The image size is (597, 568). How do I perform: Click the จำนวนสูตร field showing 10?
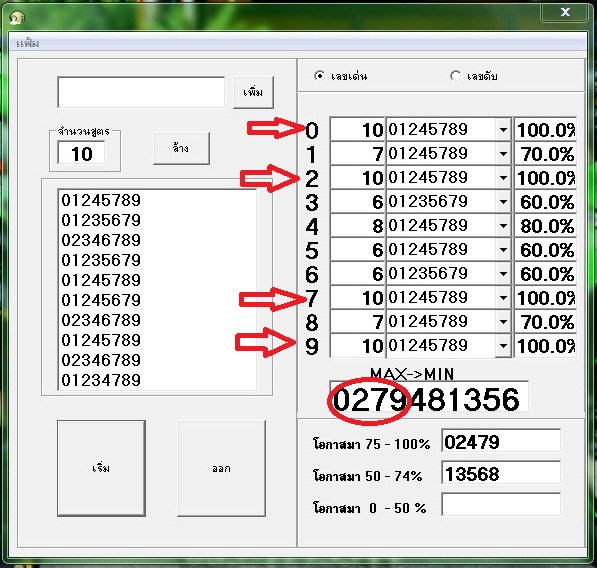pos(81,153)
